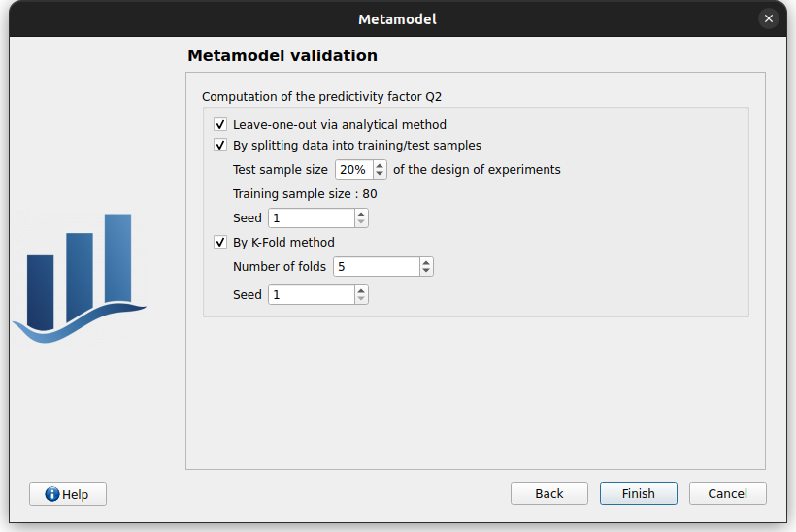Disable the By K-Fold method checkbox
The width and height of the screenshot is (796, 532).
click(x=220, y=243)
